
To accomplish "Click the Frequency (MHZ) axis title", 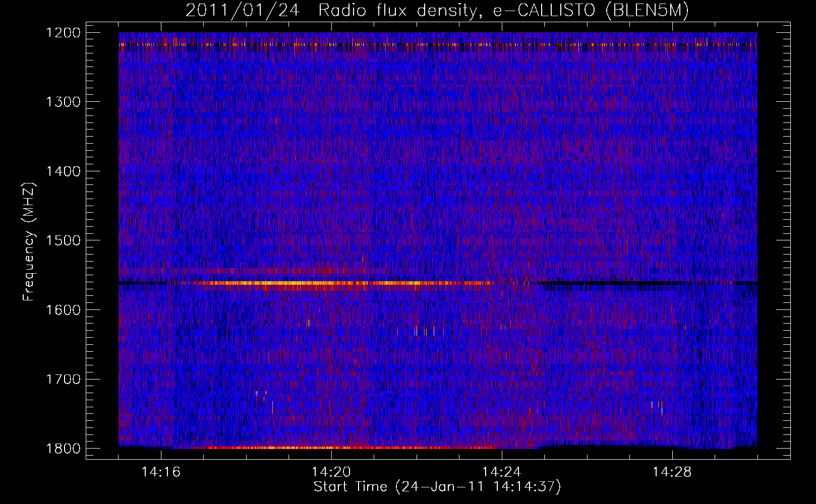I will (x=29, y=242).
